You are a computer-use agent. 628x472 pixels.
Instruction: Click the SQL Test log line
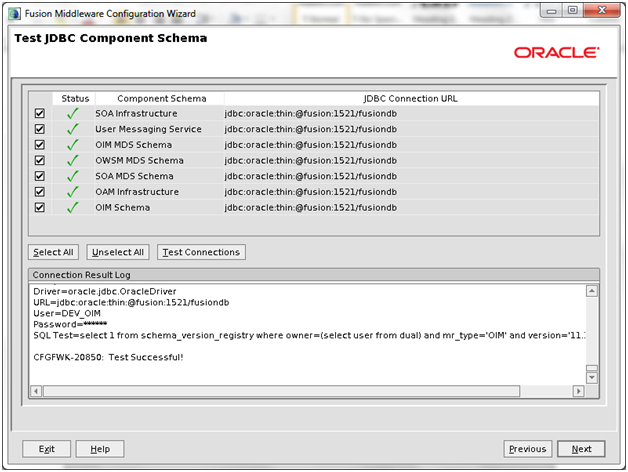(x=309, y=335)
